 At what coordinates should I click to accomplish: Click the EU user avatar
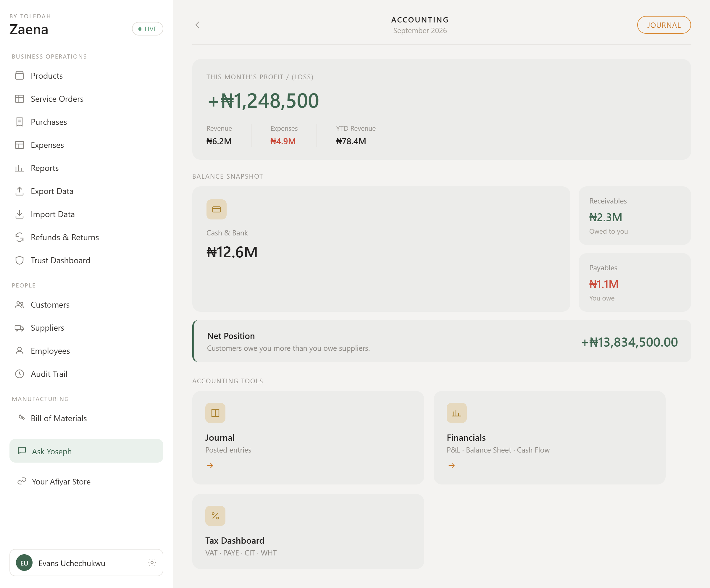tap(24, 563)
